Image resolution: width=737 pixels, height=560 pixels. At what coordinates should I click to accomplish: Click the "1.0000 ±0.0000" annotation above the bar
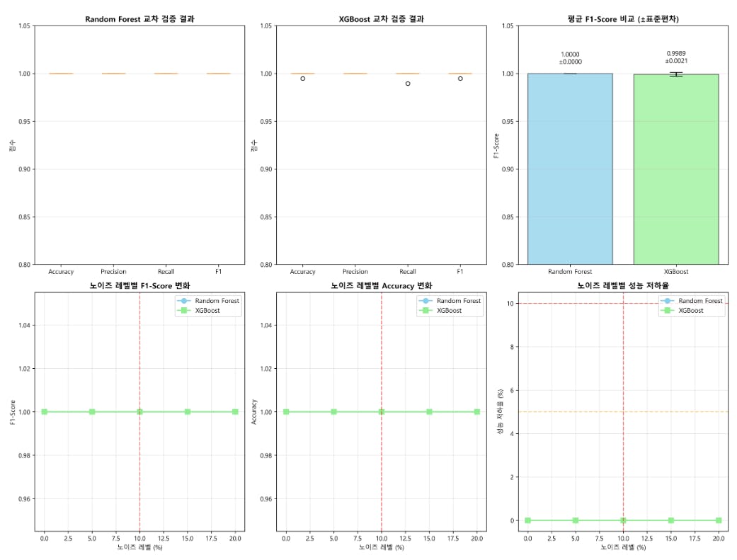(570, 58)
